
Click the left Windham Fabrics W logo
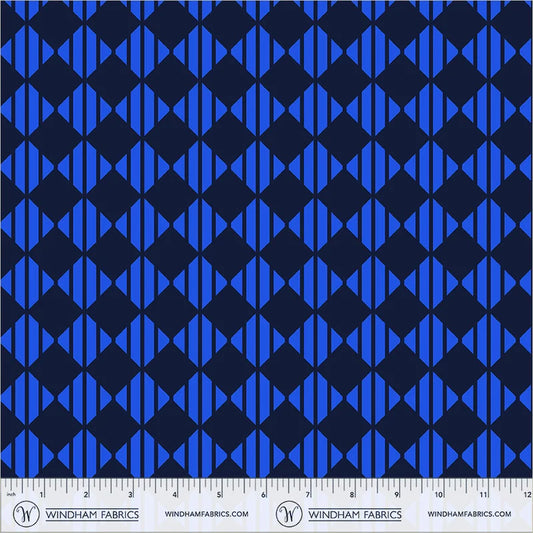(x=26, y=514)
